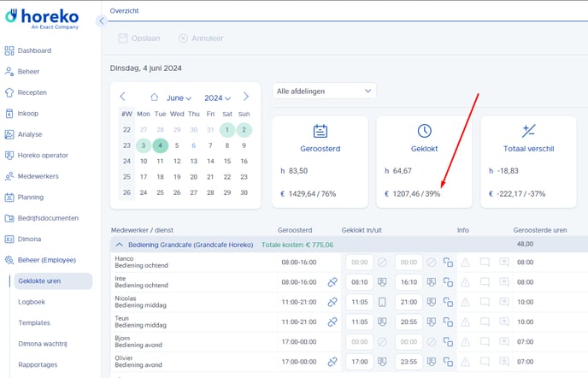Open the Planning section
The height and width of the screenshot is (378, 588).
coord(24,197)
